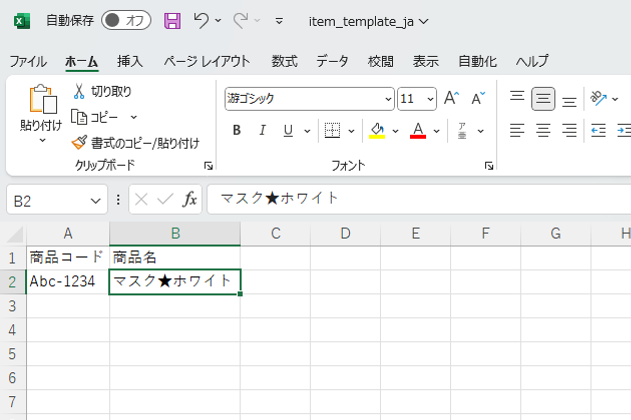Select cell A2 containing Abc-1234
The width and height of the screenshot is (631, 420).
(67, 282)
